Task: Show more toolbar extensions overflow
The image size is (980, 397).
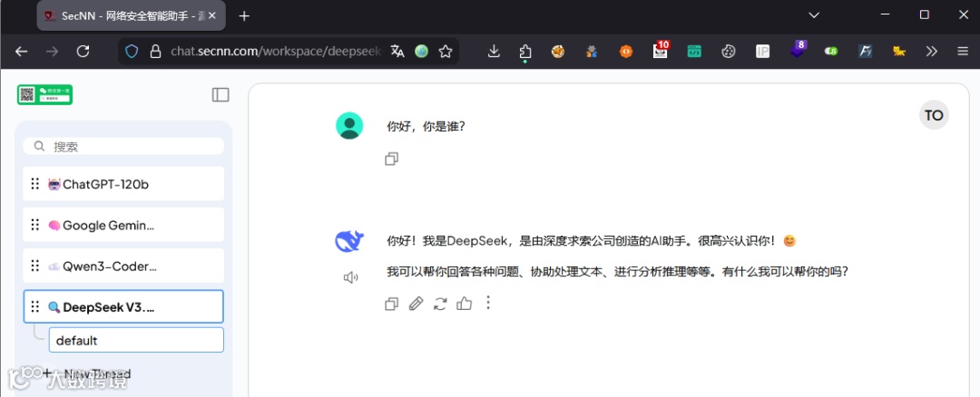Action: [x=931, y=52]
